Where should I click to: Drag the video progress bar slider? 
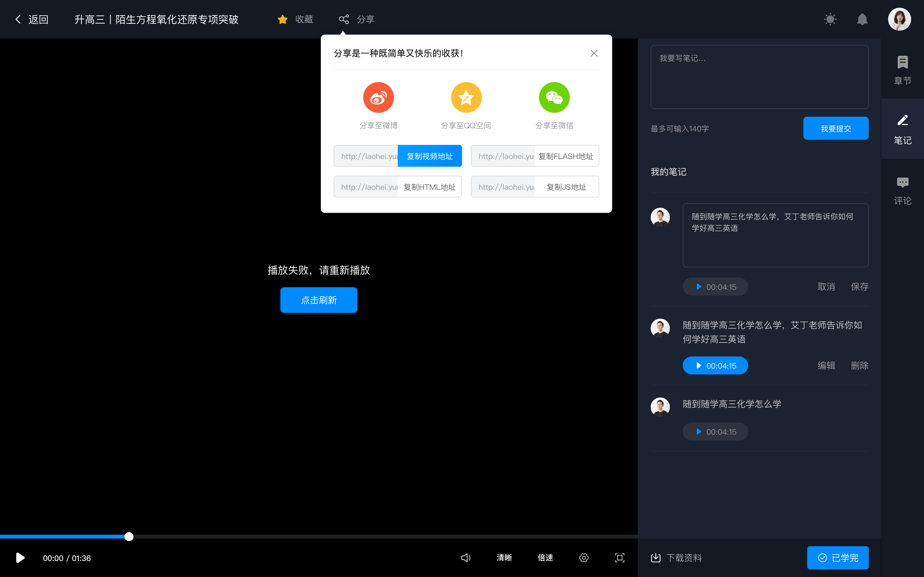click(x=128, y=536)
